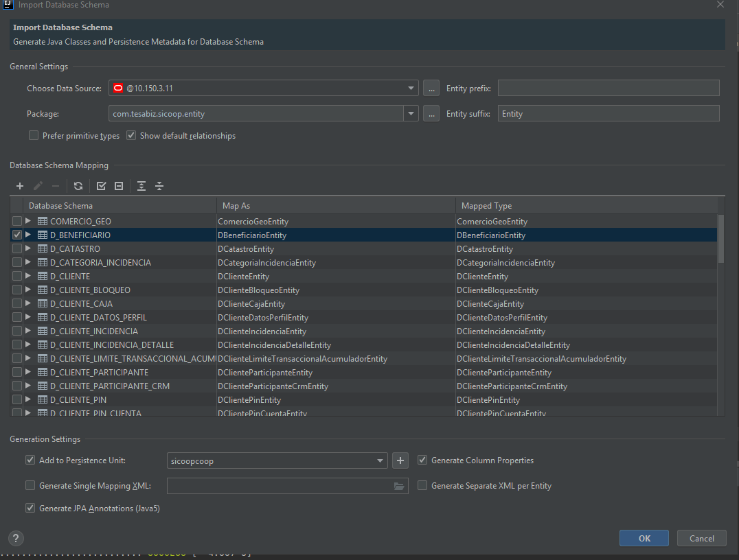Click the Cancel button
Image resolution: width=739 pixels, height=560 pixels.
click(x=701, y=538)
